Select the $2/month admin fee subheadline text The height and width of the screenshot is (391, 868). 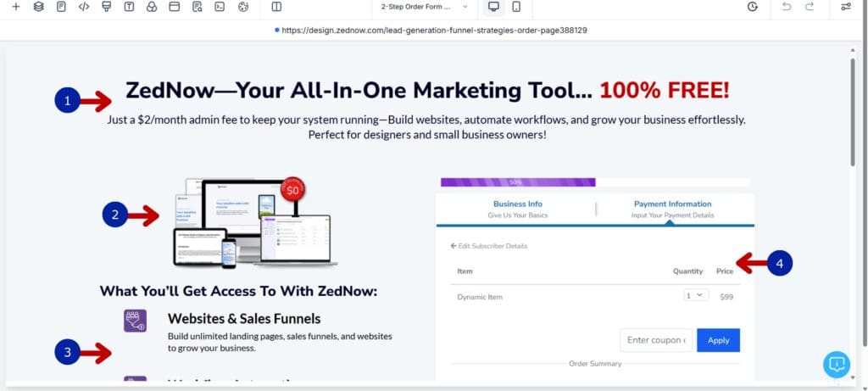pyautogui.click(x=427, y=127)
